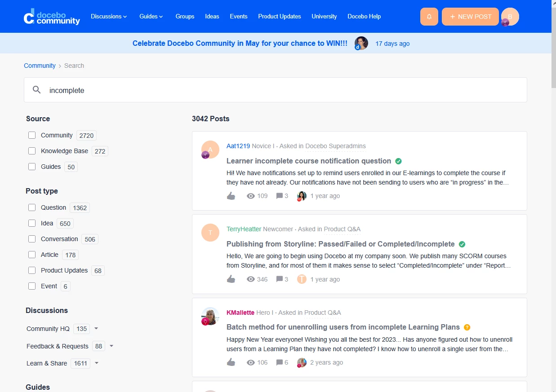Click views eye icon showing 346

251,279
